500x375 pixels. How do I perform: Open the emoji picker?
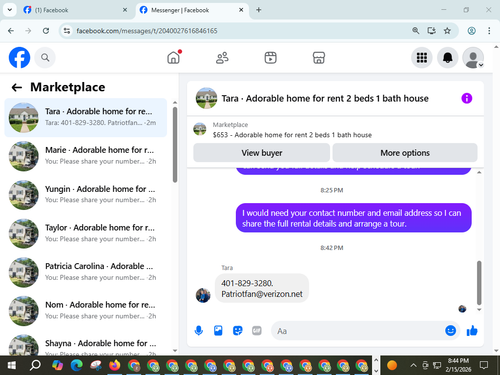(x=450, y=331)
